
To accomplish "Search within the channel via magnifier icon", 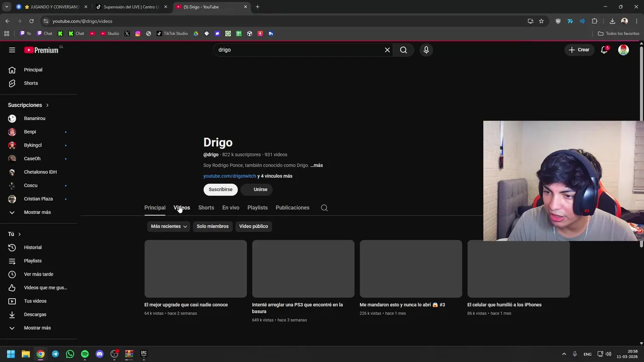I will click(325, 208).
